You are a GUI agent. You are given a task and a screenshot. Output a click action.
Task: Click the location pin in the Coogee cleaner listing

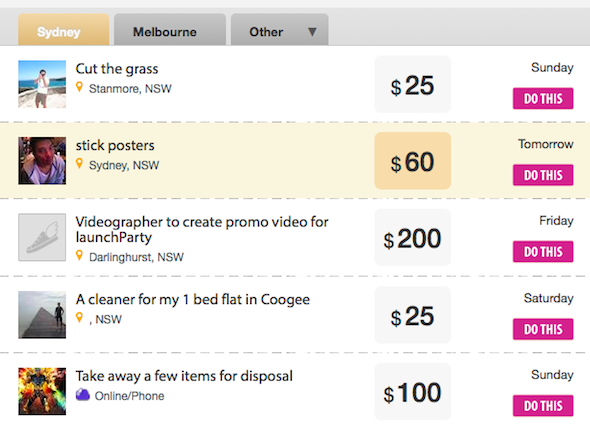click(79, 318)
